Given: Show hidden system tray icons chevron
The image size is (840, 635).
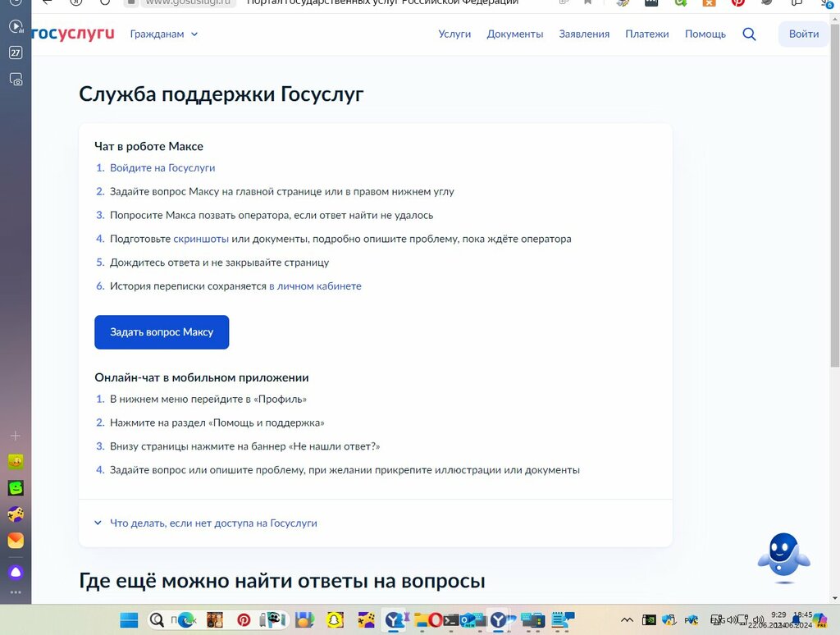Looking at the screenshot, I should (x=627, y=620).
